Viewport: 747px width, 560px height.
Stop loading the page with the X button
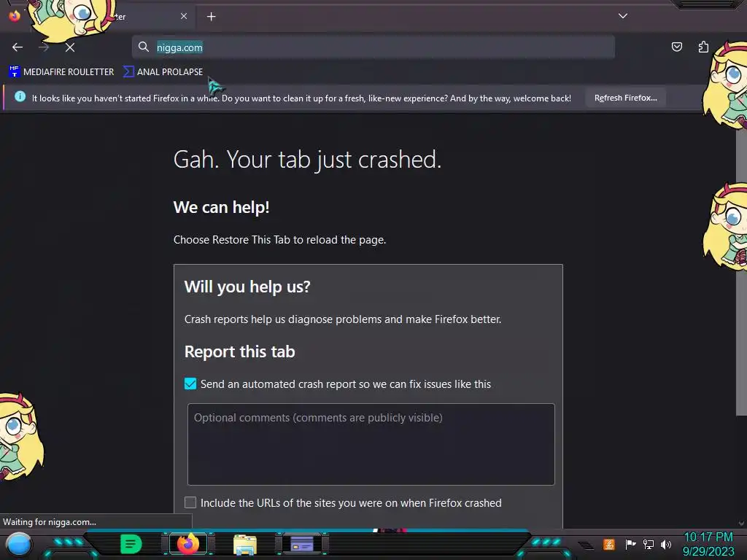click(x=70, y=47)
